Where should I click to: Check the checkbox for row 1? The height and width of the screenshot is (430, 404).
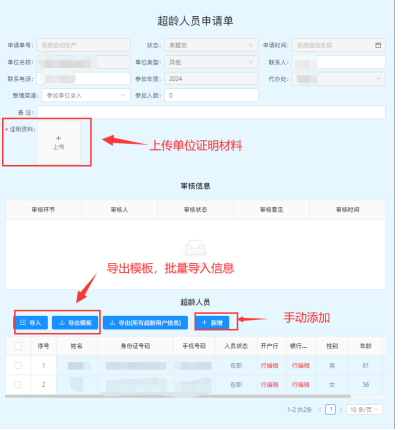click(x=18, y=365)
